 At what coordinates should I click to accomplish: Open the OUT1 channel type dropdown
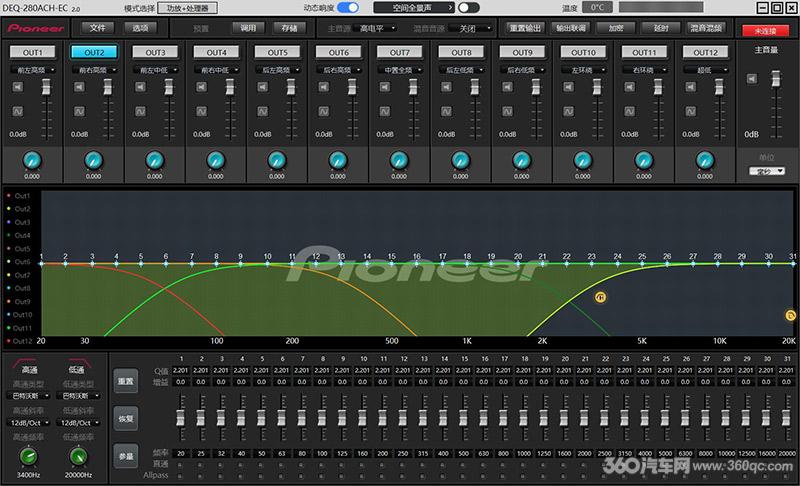point(33,70)
